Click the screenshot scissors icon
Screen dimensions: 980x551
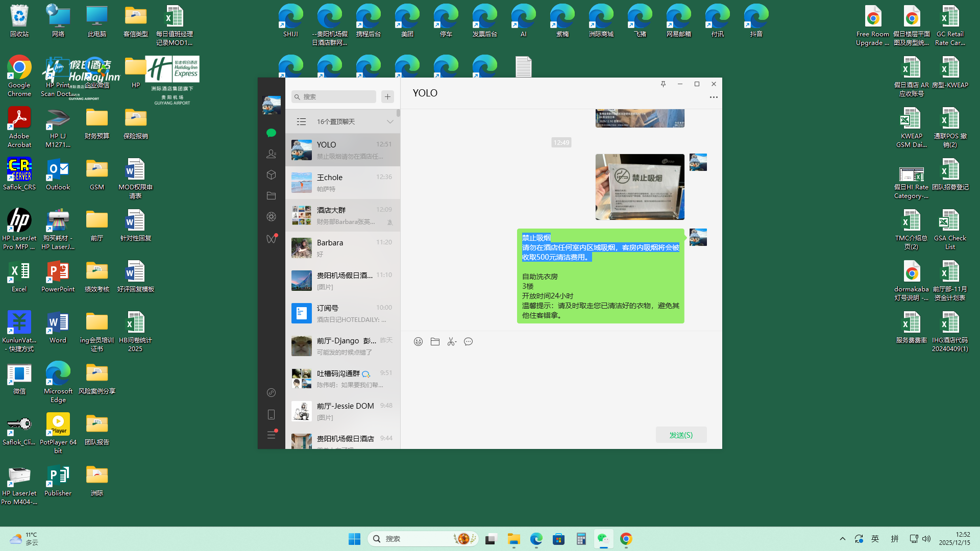pyautogui.click(x=451, y=342)
